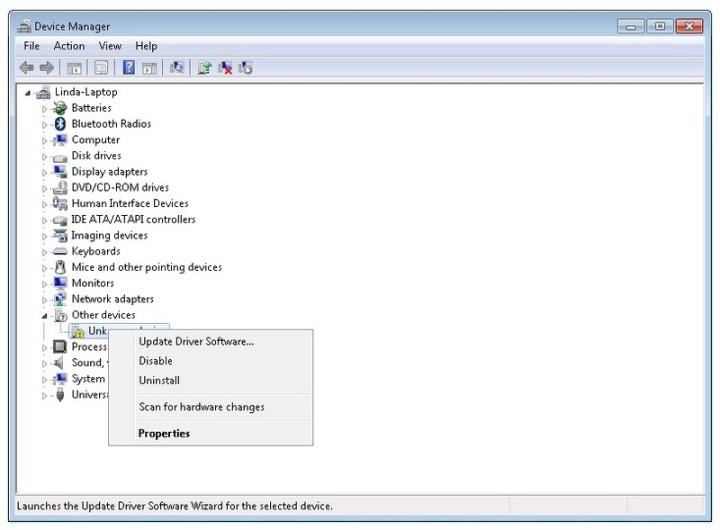Click the Bluetooth Radios icon

(x=60, y=124)
